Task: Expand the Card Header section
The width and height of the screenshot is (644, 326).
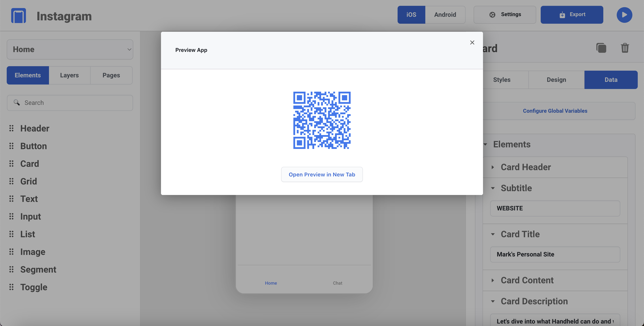Action: (492, 167)
